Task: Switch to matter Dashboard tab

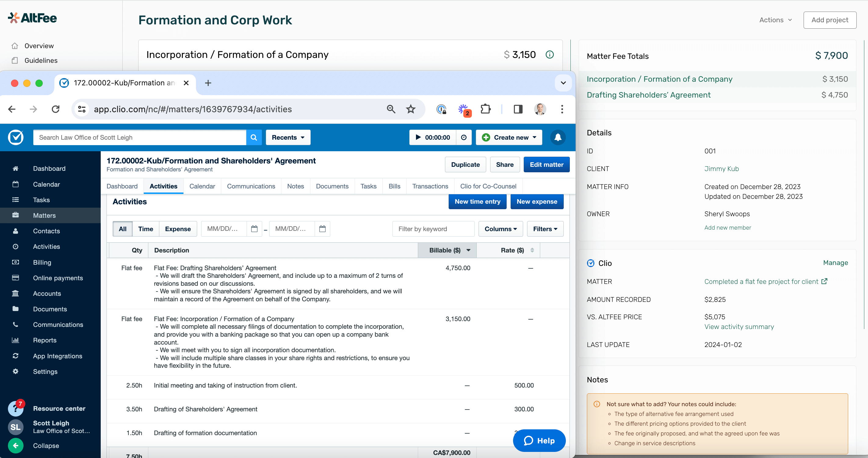Action: 122,186
